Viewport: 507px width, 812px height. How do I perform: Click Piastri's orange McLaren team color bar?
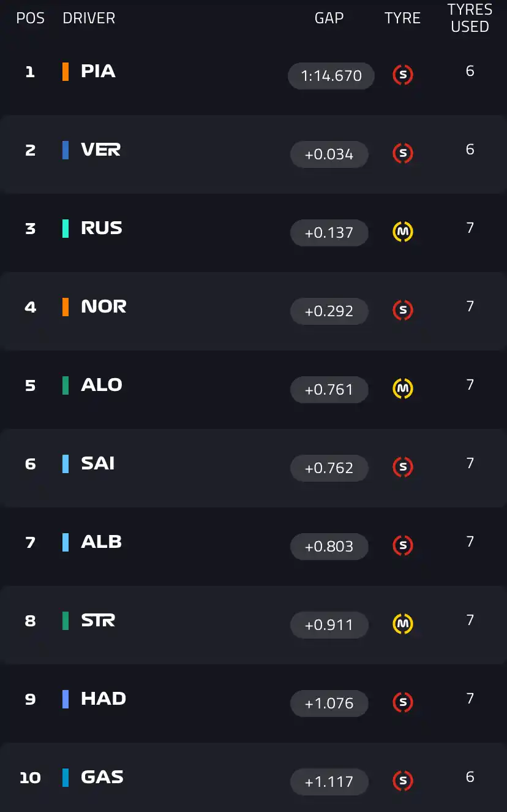(67, 71)
